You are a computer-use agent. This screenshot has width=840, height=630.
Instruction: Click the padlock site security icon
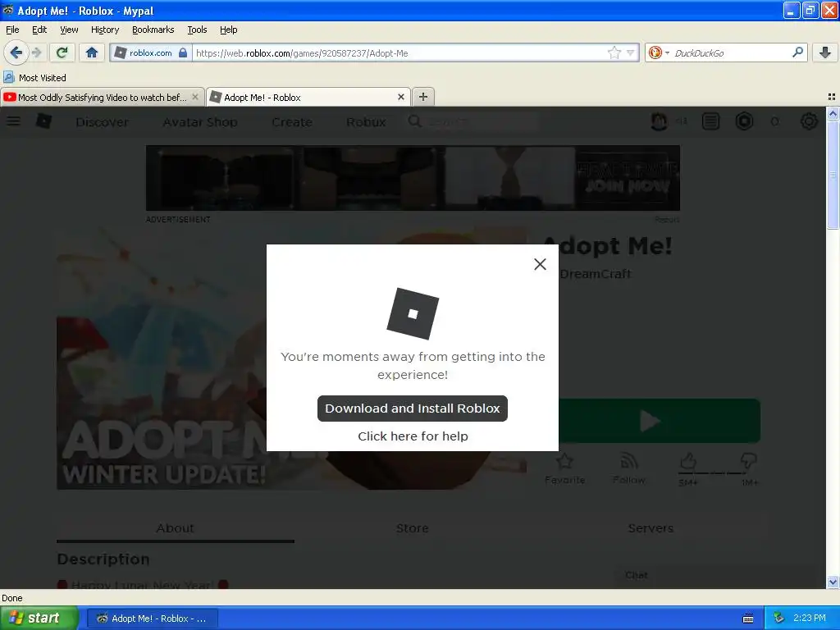pyautogui.click(x=183, y=52)
